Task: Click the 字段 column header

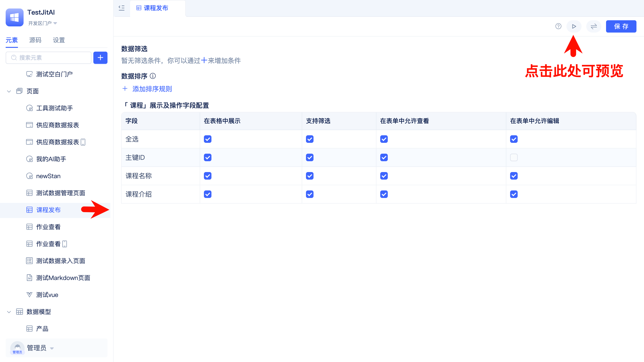Action: pyautogui.click(x=161, y=121)
